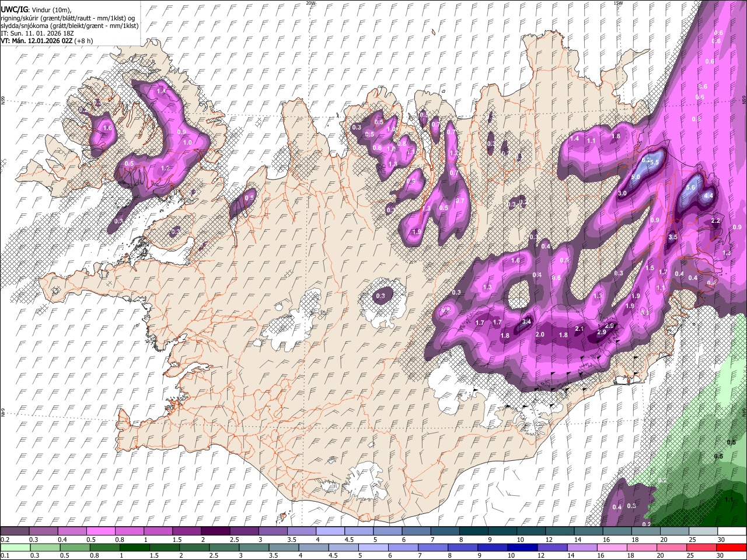Click the 3.4 snowfall value on the map
747x560 pixels.
tap(526, 321)
